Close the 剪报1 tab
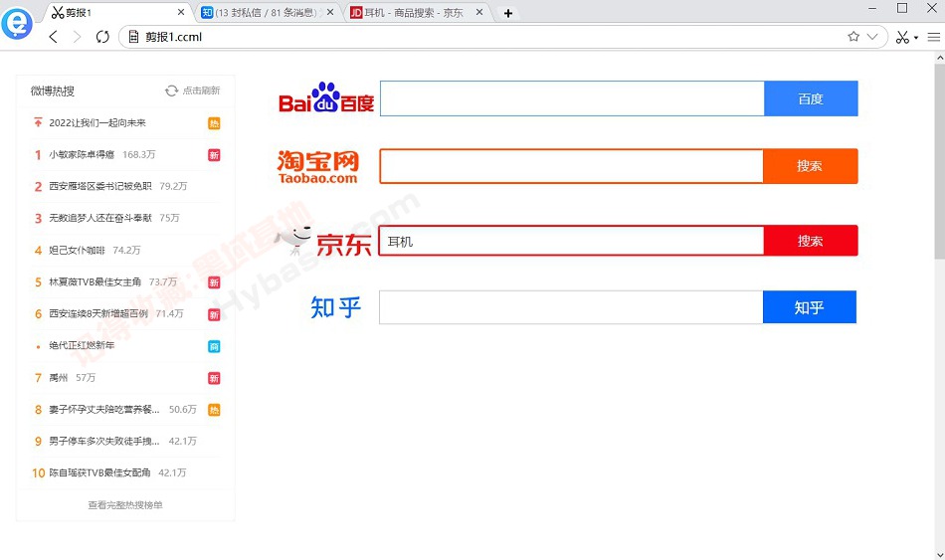The width and height of the screenshot is (945, 560). (181, 12)
